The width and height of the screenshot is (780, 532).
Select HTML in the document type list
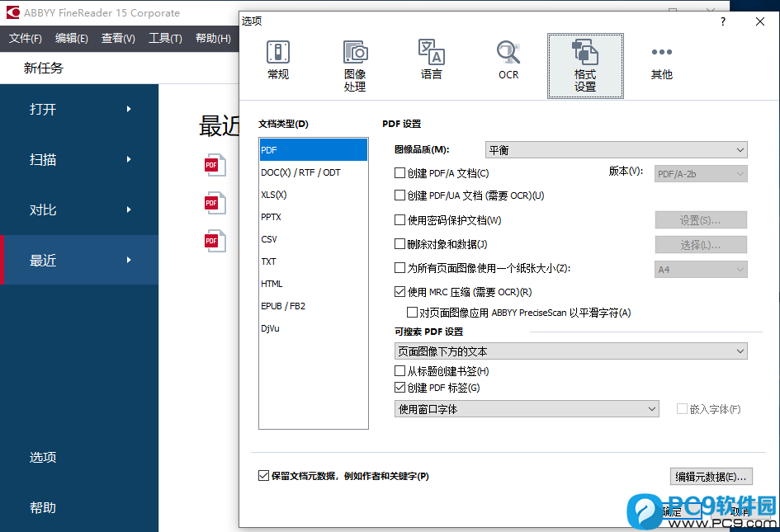click(x=314, y=284)
